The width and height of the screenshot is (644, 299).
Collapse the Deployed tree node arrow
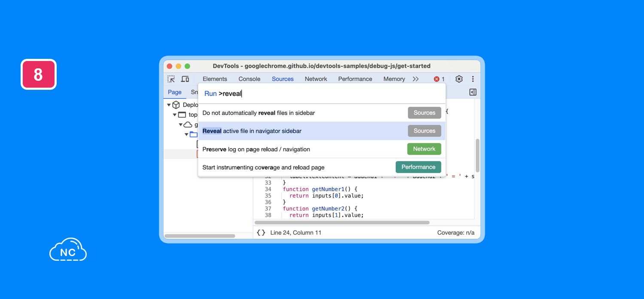[169, 105]
